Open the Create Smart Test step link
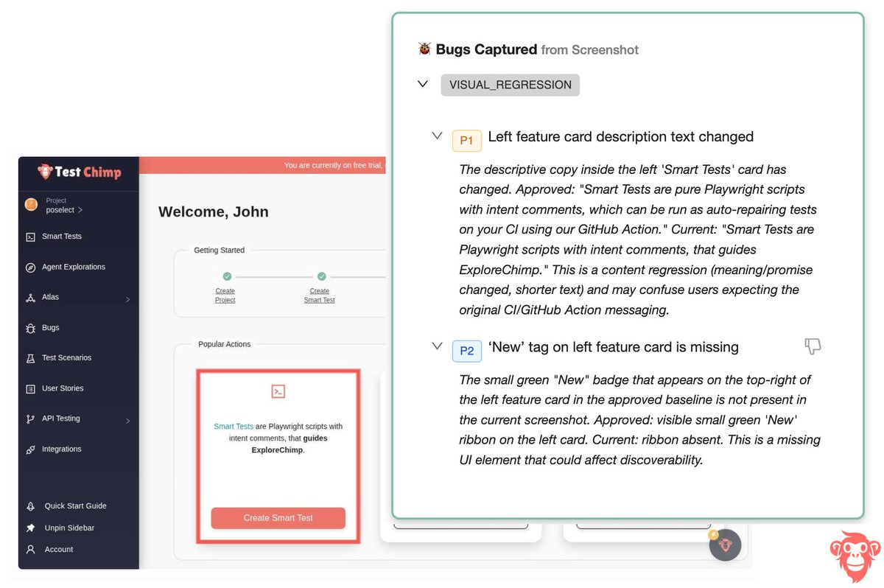This screenshot has width=884, height=588. click(x=320, y=295)
